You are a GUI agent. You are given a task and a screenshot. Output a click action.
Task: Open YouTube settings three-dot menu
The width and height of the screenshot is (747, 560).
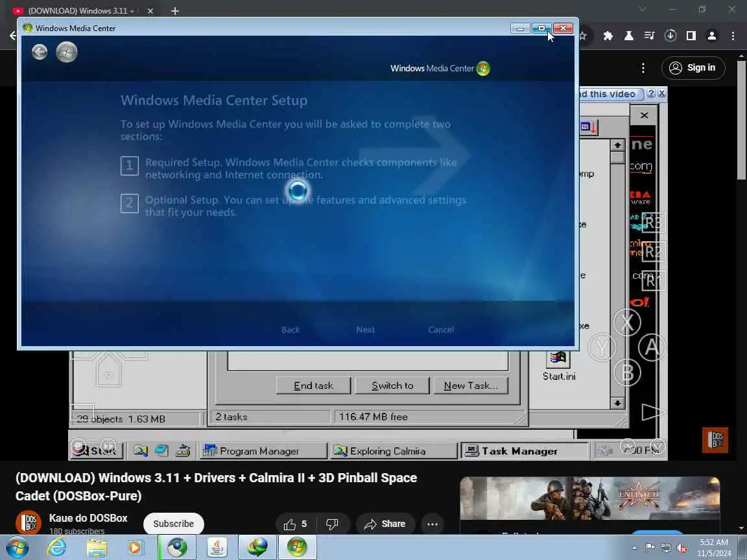point(643,68)
